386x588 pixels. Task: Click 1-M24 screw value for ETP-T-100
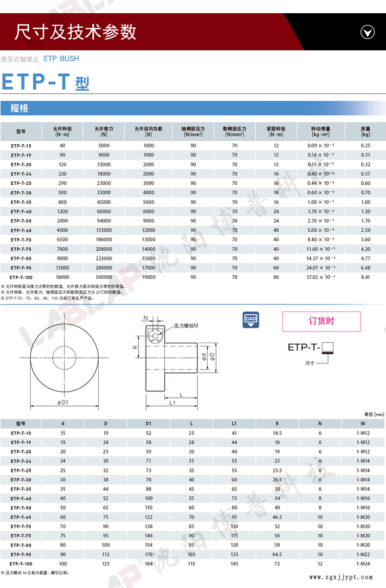[x=363, y=564]
